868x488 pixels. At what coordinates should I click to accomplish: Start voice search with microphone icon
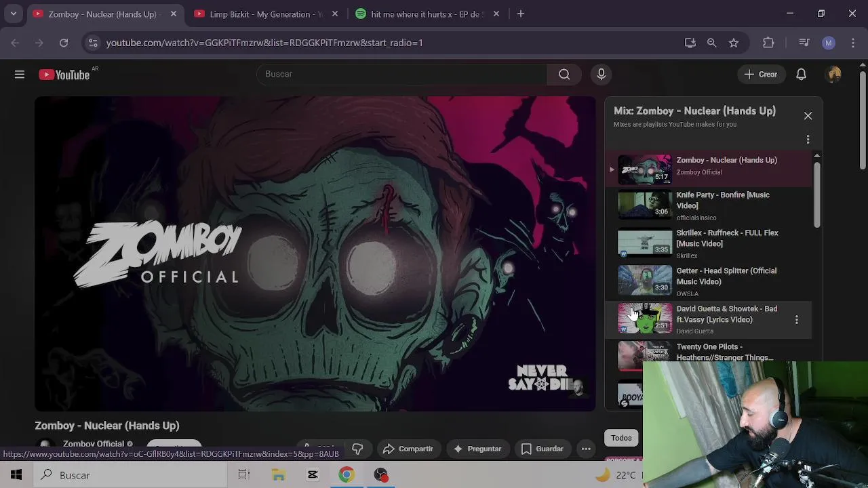[601, 74]
